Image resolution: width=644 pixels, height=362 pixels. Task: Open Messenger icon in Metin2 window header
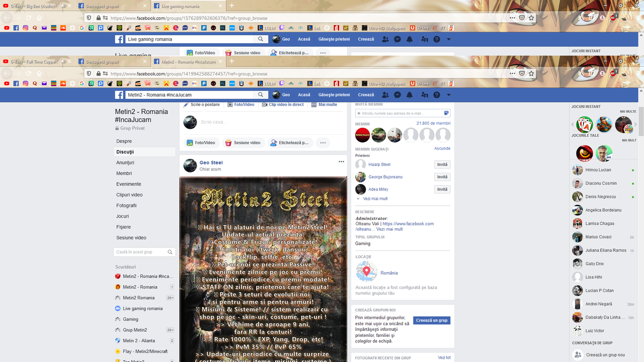pos(397,95)
